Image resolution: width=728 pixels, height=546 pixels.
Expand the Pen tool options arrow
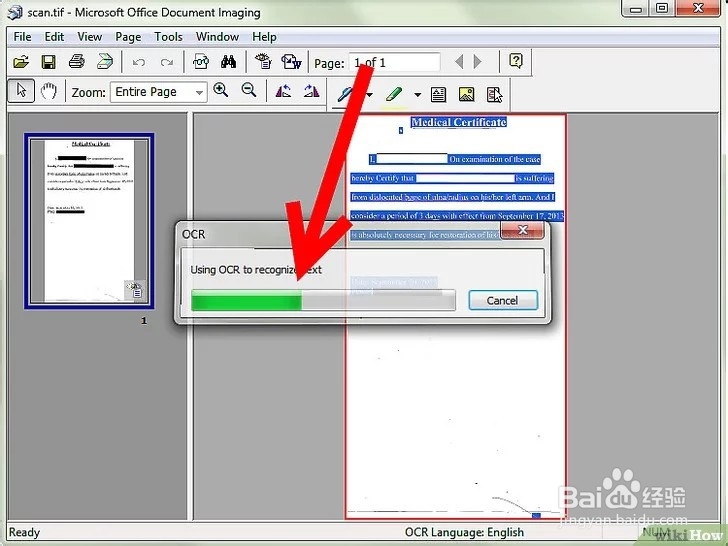coord(370,95)
